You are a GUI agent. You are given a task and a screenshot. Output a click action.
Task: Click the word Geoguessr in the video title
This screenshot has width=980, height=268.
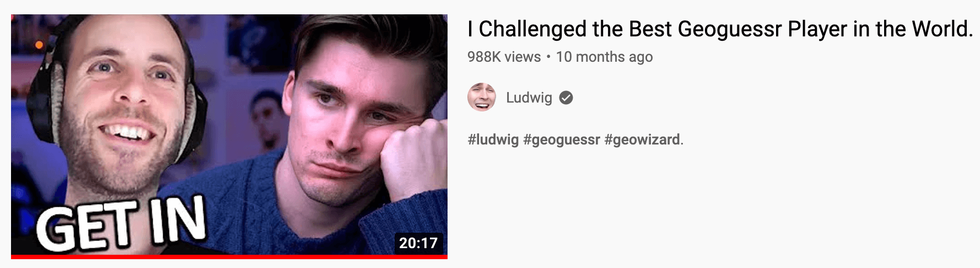730,29
